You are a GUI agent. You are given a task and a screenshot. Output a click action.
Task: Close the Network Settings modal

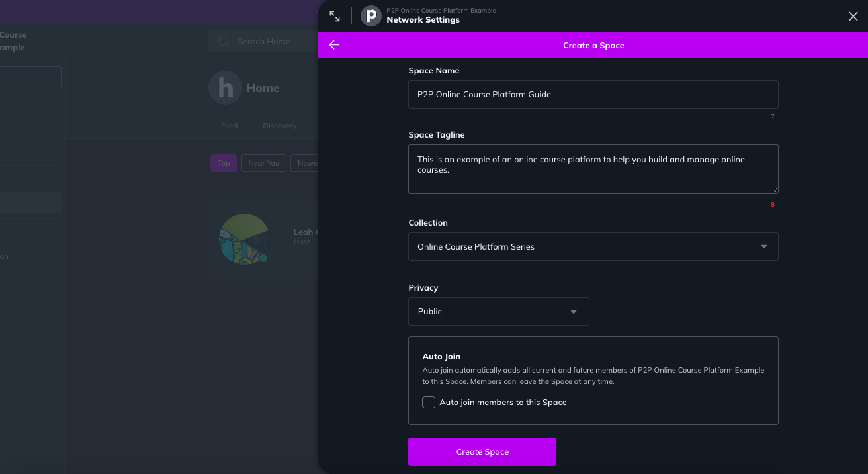(853, 16)
